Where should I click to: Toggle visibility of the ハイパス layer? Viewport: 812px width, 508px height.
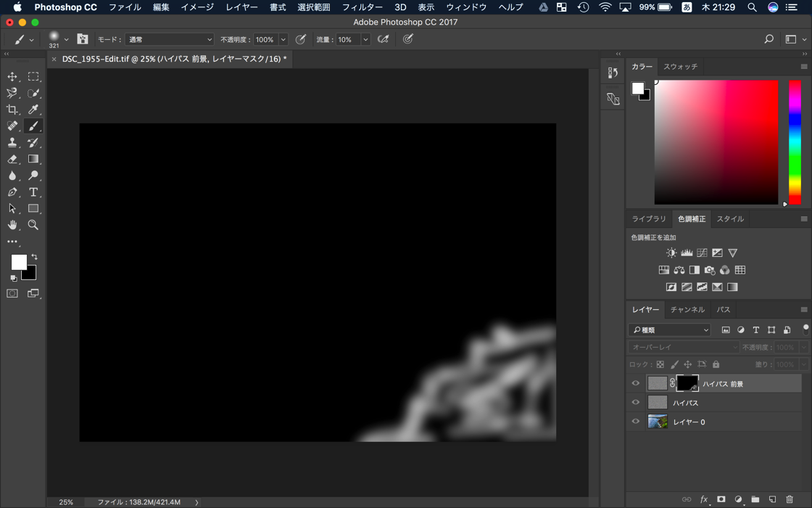click(636, 402)
